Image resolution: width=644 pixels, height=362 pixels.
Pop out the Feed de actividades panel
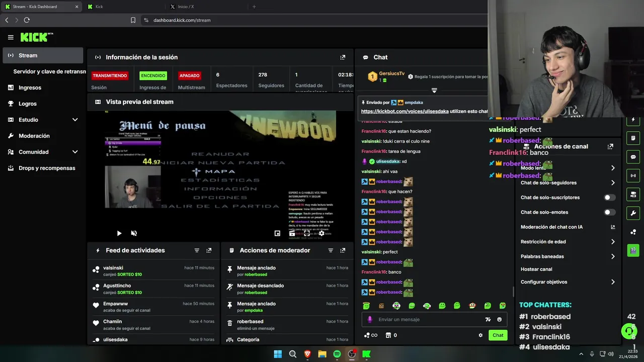pos(209,250)
